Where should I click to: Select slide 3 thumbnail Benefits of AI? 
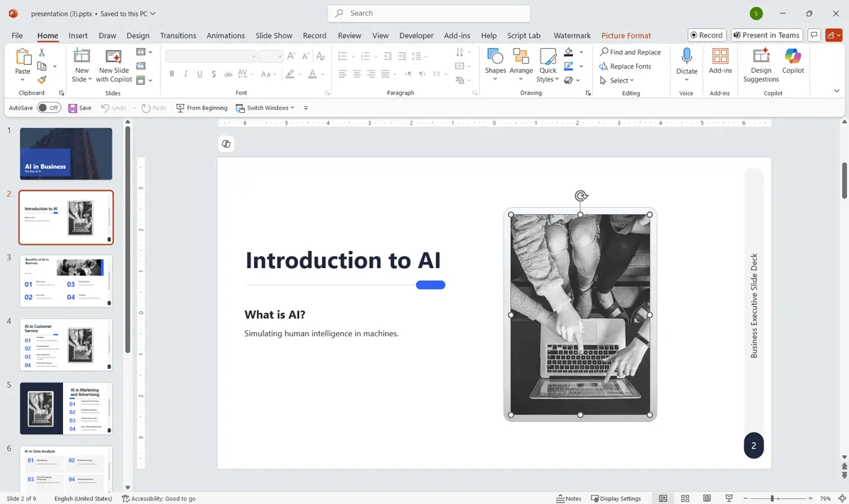click(x=66, y=281)
